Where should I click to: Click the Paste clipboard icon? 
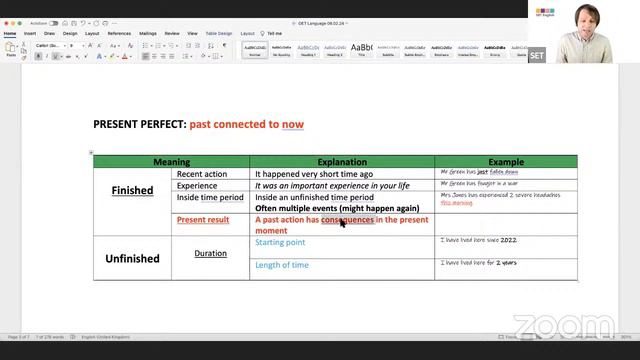pyautogui.click(x=11, y=48)
